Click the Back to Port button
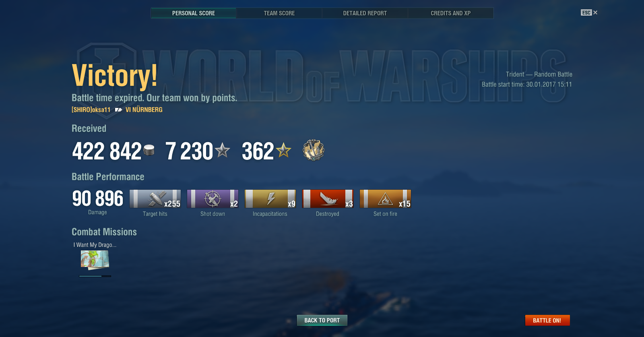The image size is (644, 337). (x=322, y=320)
